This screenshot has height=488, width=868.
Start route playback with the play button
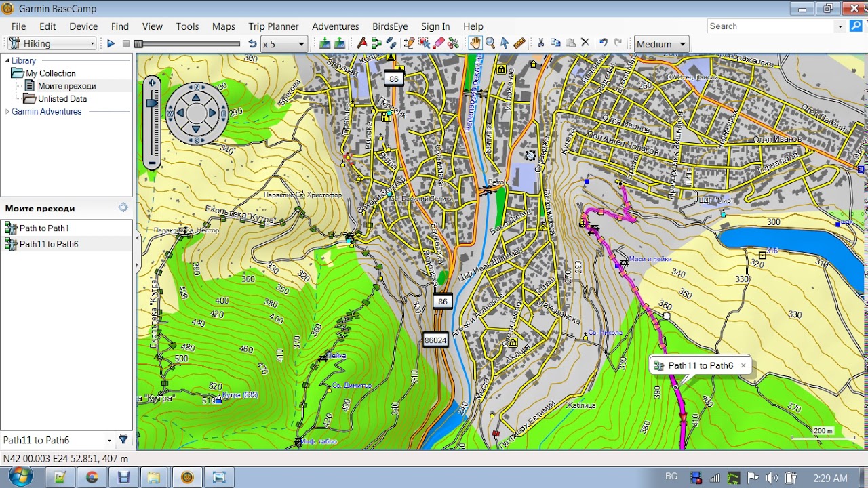click(x=111, y=44)
